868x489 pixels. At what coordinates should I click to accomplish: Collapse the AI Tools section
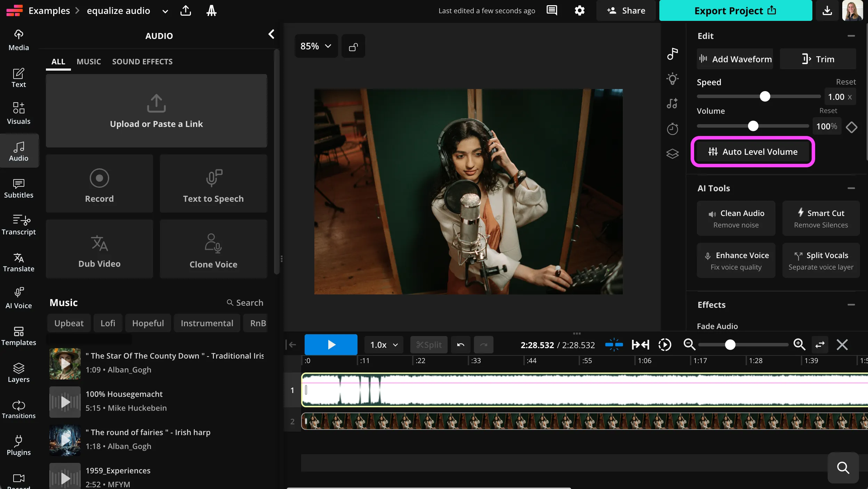point(851,188)
